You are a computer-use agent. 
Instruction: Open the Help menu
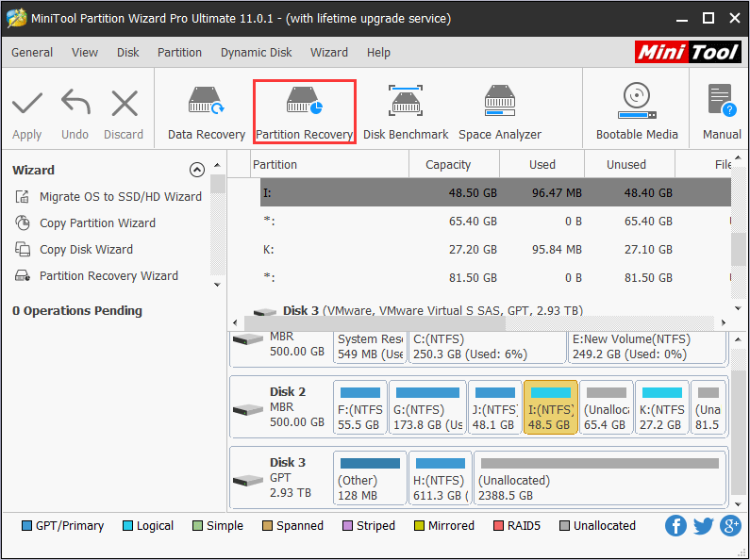tap(378, 53)
